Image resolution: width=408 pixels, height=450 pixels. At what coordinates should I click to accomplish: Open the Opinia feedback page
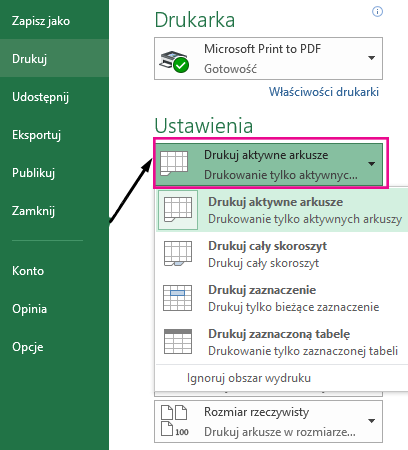29,309
